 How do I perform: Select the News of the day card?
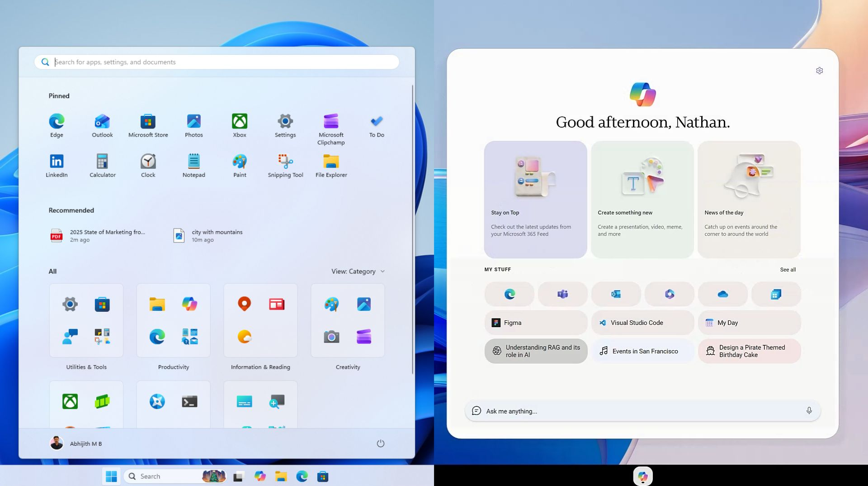point(749,200)
